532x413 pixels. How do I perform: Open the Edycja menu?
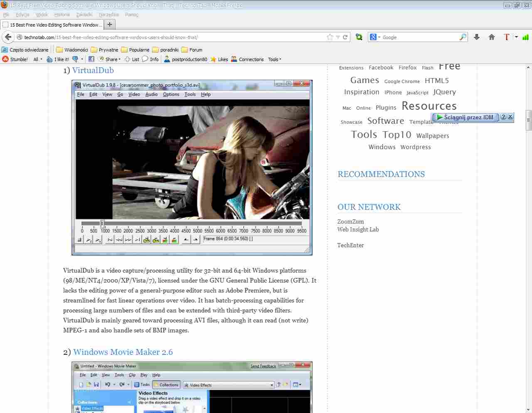[x=22, y=15]
